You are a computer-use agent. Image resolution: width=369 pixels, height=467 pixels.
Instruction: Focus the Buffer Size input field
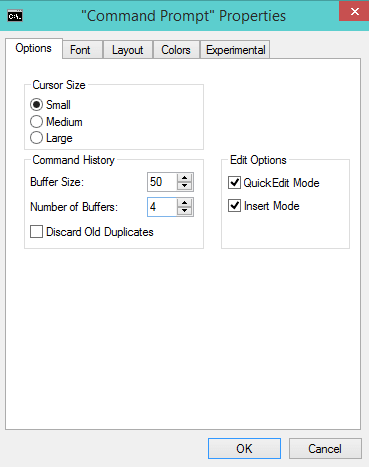162,182
